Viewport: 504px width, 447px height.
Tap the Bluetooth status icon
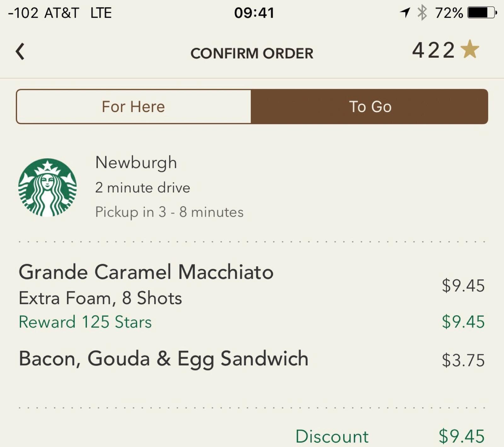(x=422, y=13)
